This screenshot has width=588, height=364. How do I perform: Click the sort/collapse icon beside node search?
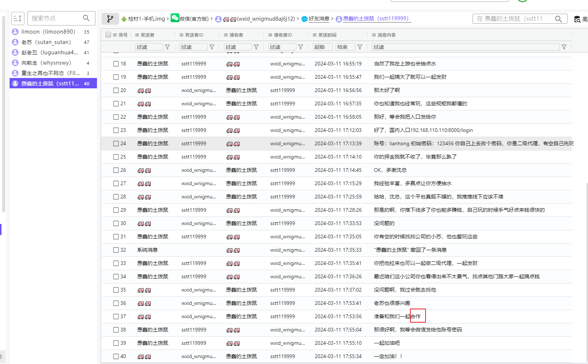(x=18, y=18)
